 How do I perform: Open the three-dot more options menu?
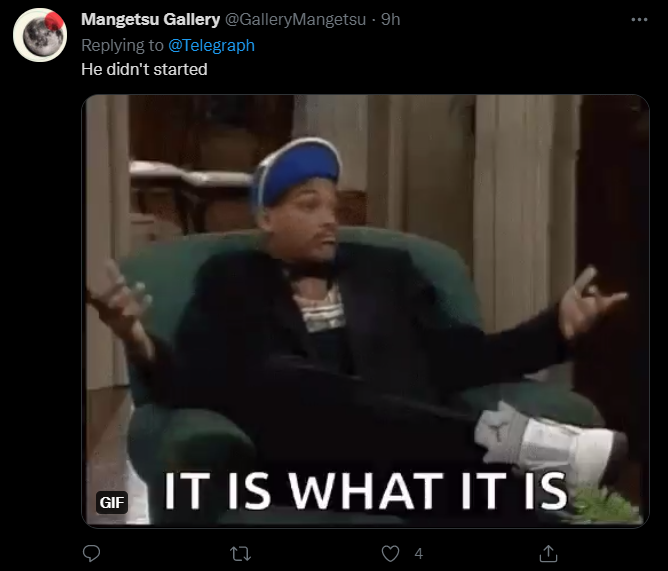click(x=639, y=20)
